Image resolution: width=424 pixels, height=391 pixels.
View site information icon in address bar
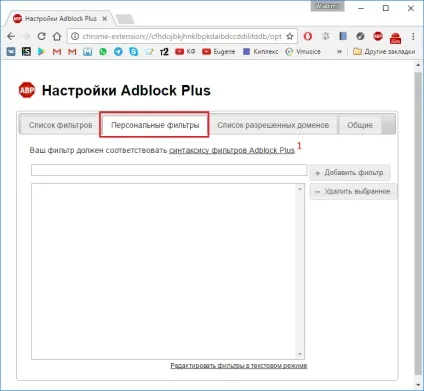tap(75, 36)
